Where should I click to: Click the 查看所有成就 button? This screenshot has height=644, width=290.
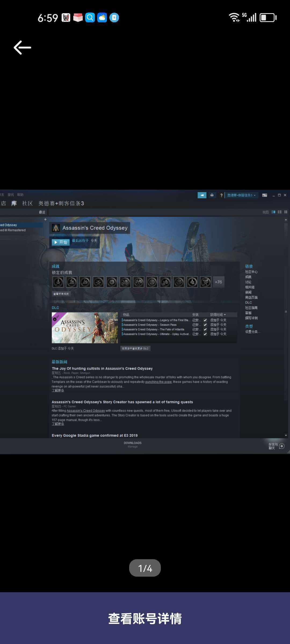[61, 294]
